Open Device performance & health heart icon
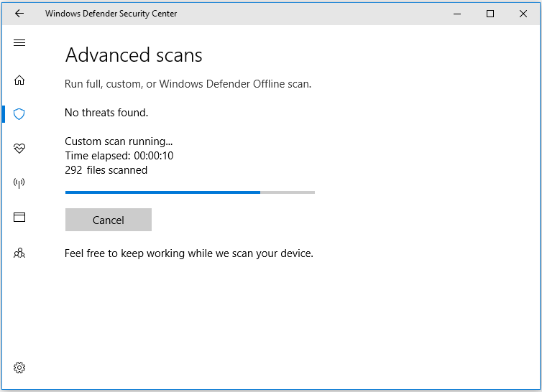The width and height of the screenshot is (542, 392). 19,149
